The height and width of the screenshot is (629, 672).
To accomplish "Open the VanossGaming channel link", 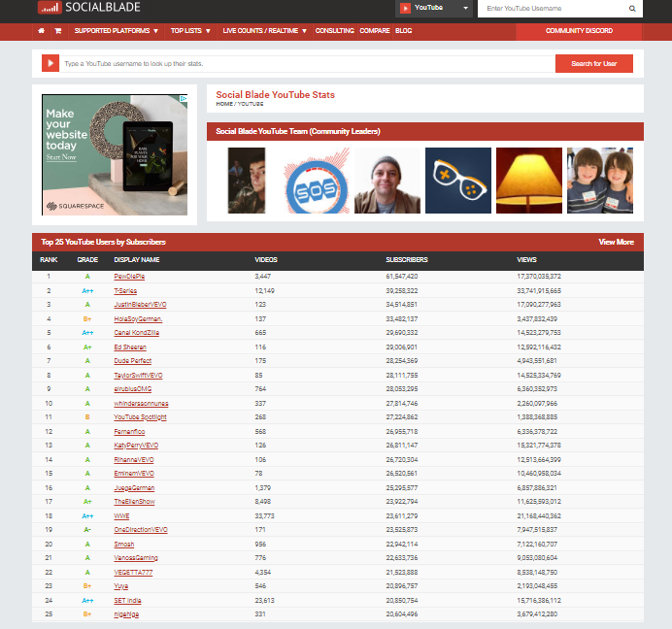I will (x=136, y=558).
